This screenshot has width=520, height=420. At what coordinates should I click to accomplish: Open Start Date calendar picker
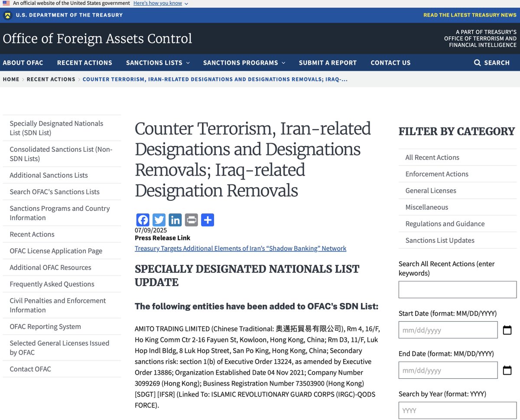pos(507,330)
